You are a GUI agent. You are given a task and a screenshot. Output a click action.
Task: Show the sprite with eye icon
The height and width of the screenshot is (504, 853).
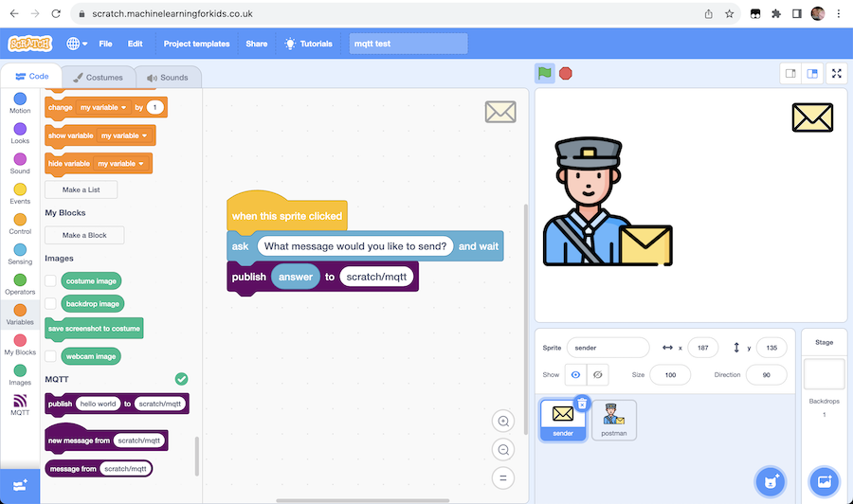point(575,374)
